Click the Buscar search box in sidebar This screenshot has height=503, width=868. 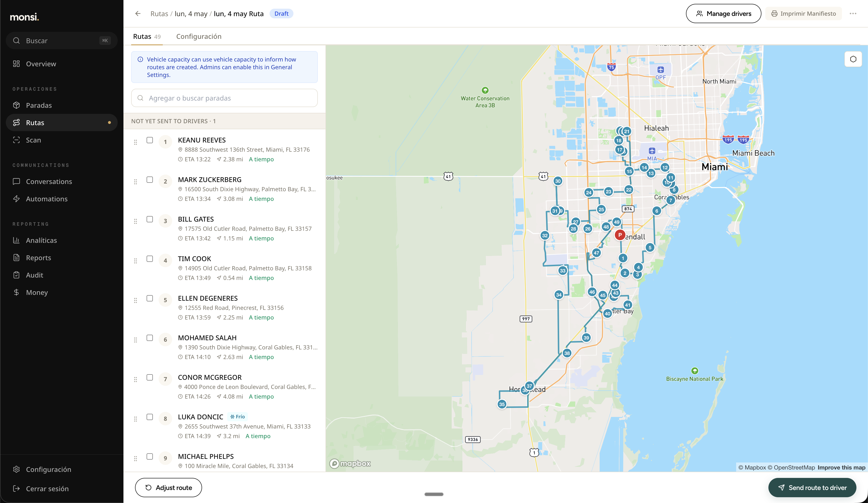click(62, 40)
